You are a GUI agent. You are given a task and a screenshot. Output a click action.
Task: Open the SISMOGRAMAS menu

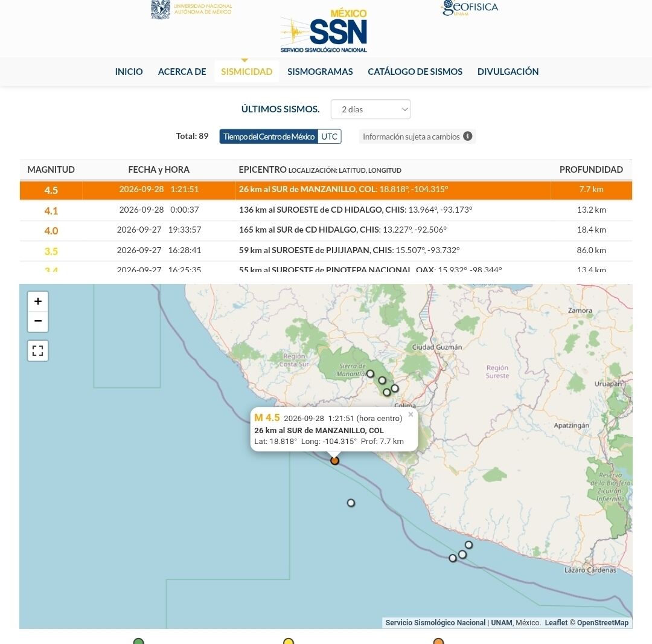tap(320, 71)
